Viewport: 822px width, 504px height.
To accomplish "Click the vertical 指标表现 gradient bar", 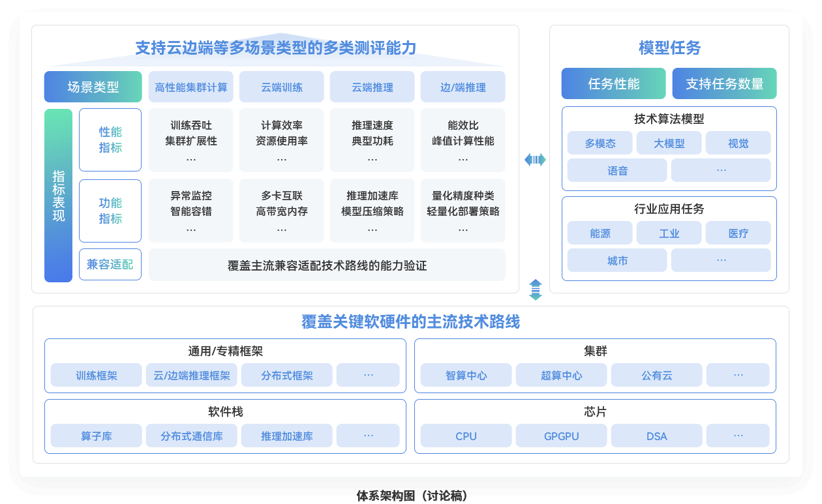I will [x=58, y=196].
